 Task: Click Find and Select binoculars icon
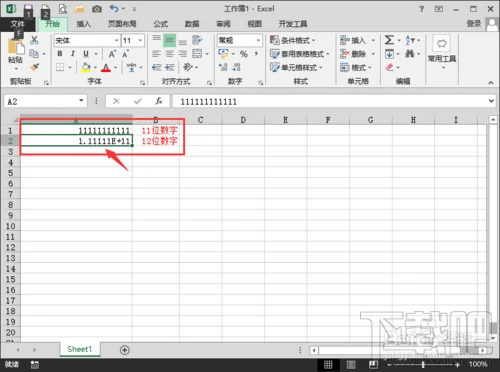coord(410,54)
